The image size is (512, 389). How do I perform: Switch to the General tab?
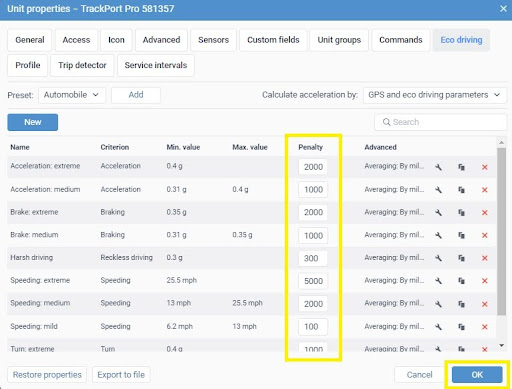[30, 40]
